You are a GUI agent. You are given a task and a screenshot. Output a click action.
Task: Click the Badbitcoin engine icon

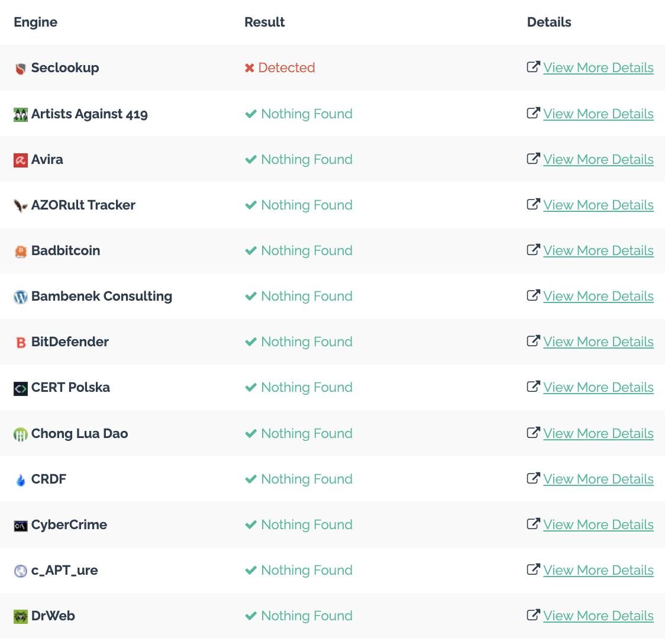pyautogui.click(x=21, y=250)
